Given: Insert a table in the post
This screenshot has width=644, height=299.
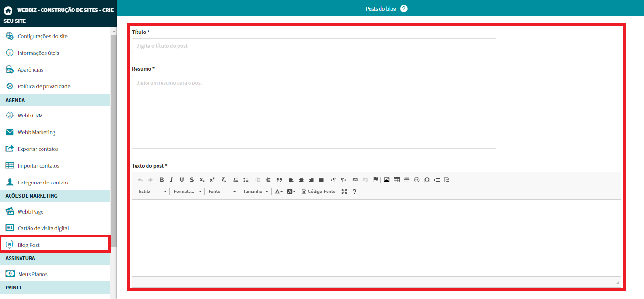Looking at the screenshot, I should point(397,180).
